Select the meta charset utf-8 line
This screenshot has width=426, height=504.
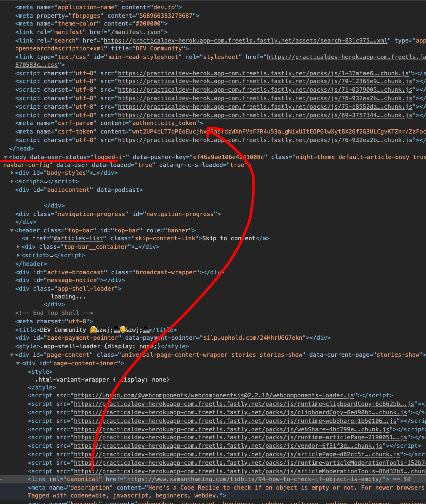pyautogui.click(x=54, y=321)
